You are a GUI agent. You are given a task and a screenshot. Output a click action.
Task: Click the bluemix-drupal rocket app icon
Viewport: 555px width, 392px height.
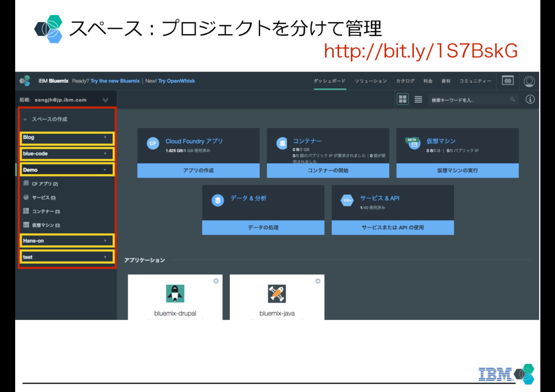tap(175, 293)
